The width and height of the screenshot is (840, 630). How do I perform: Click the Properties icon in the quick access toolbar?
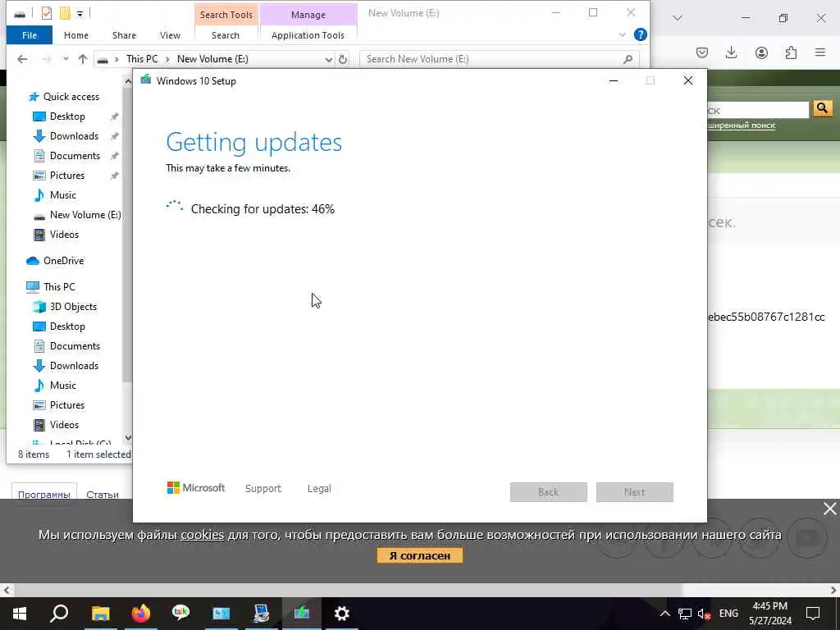pos(47,13)
